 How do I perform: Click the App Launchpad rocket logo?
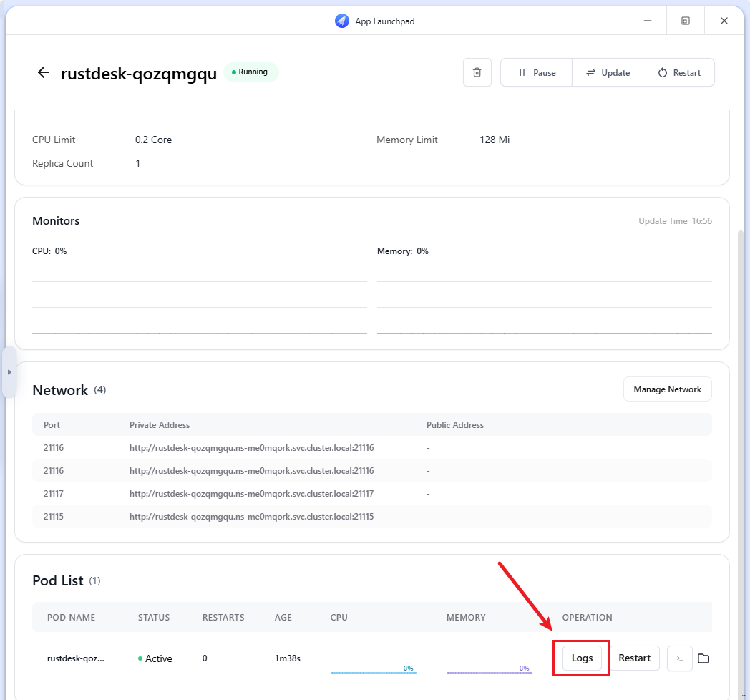(342, 21)
